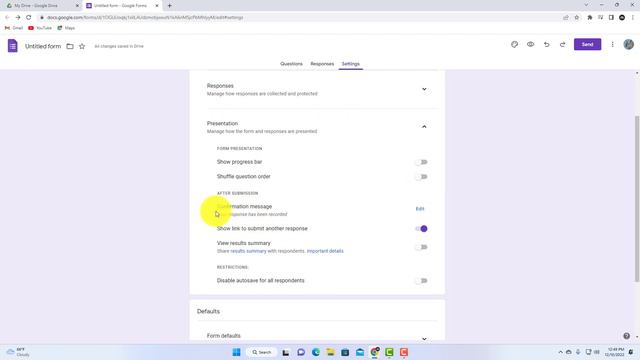Toggle Show progress bar switch
640x360 pixels.
pyautogui.click(x=421, y=162)
